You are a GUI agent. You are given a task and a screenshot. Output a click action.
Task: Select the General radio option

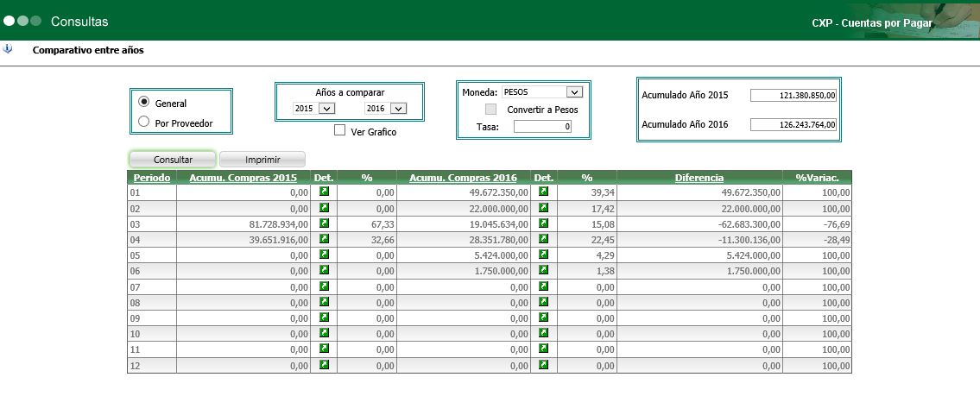click(x=143, y=102)
